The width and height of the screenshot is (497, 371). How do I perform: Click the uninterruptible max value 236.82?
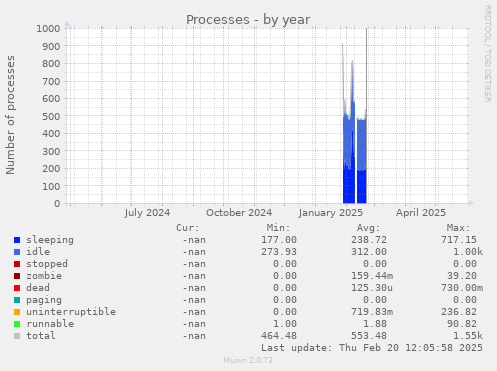[459, 312]
